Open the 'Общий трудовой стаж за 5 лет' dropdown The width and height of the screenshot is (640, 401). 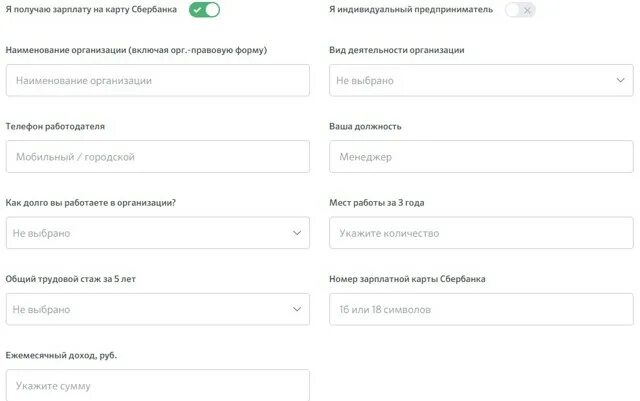pyautogui.click(x=158, y=309)
